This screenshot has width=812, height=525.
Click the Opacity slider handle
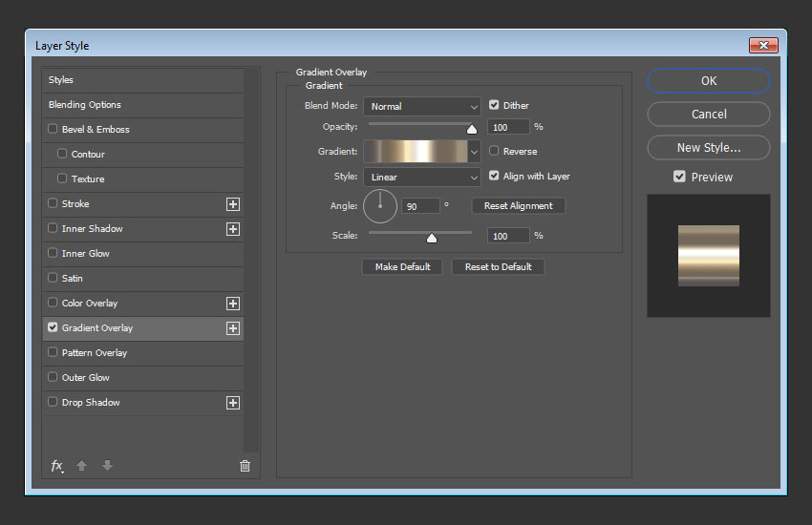coord(472,129)
